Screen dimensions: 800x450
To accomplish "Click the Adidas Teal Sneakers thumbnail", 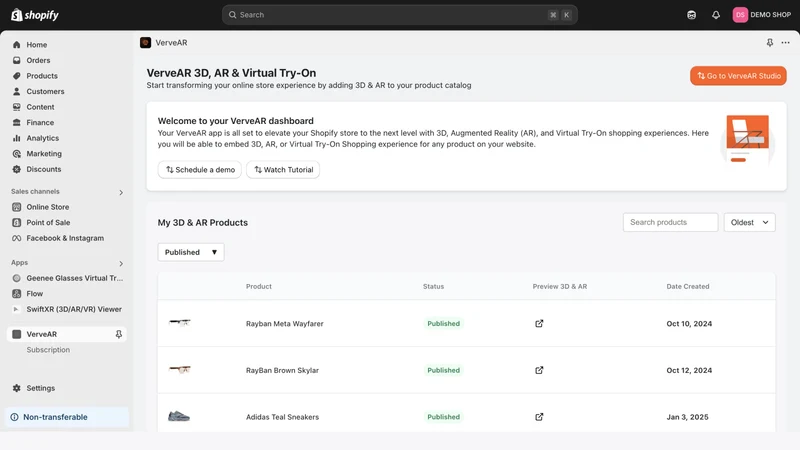I will (x=179, y=416).
